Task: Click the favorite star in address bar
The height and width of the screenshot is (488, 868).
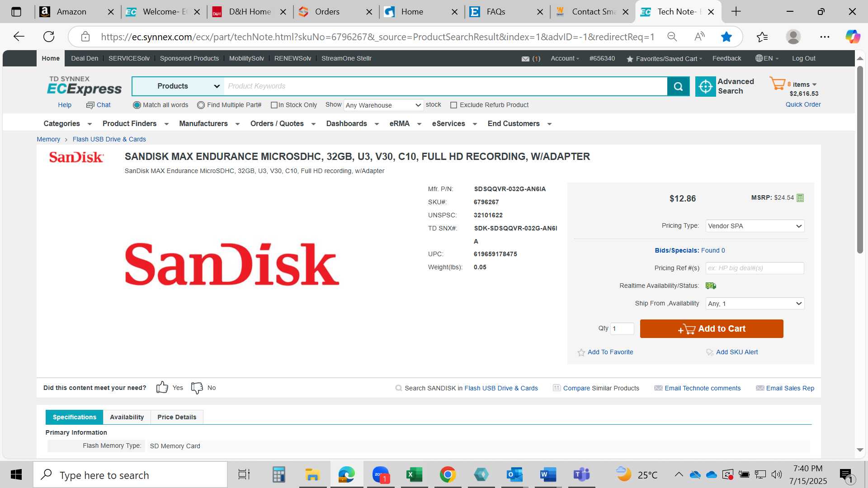Action: [x=726, y=37]
